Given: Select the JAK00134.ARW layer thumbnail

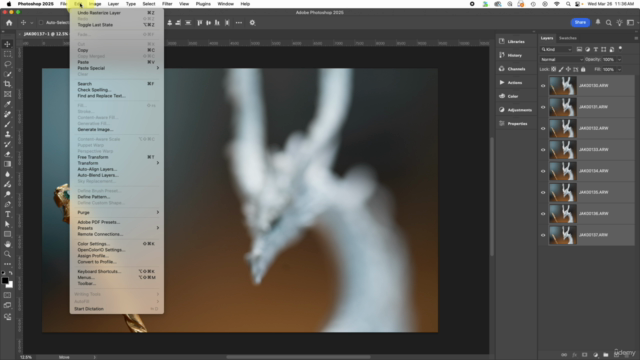Looking at the screenshot, I should pyautogui.click(x=562, y=171).
